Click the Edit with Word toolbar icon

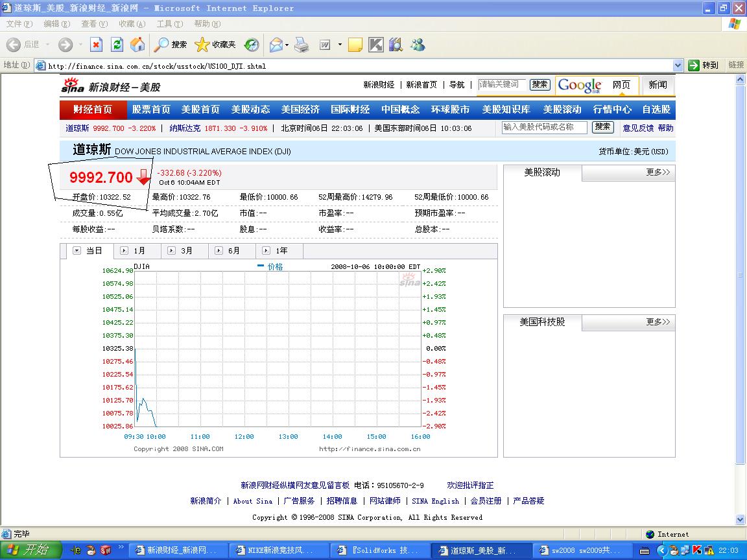click(x=325, y=45)
